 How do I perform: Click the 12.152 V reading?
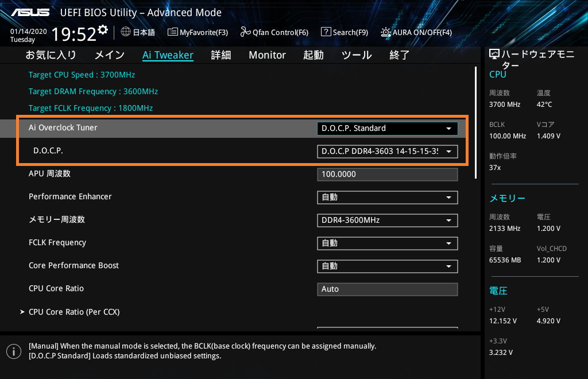503,321
